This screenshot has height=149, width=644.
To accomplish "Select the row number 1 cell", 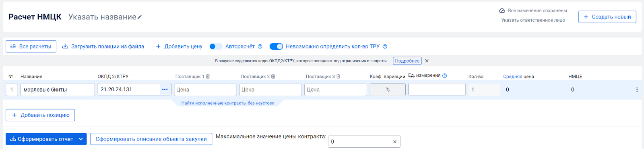I will coord(12,90).
